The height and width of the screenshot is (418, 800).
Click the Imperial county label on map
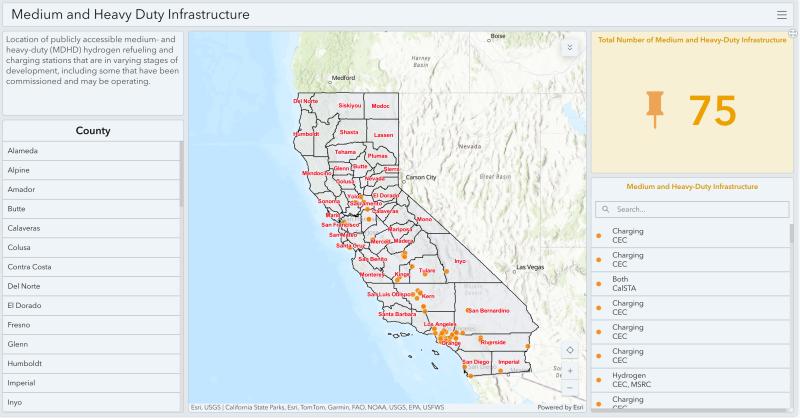click(509, 362)
